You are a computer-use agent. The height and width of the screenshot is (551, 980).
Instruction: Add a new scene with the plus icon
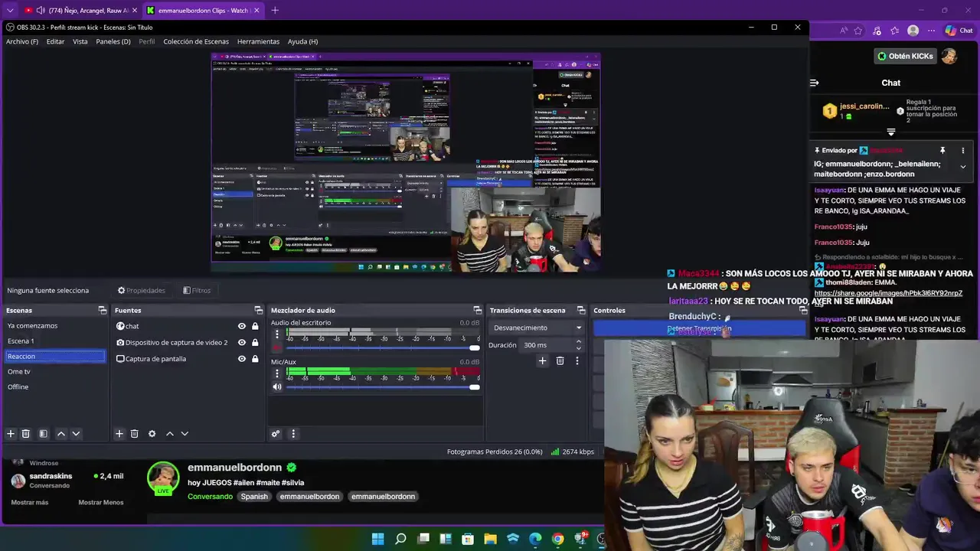11,434
